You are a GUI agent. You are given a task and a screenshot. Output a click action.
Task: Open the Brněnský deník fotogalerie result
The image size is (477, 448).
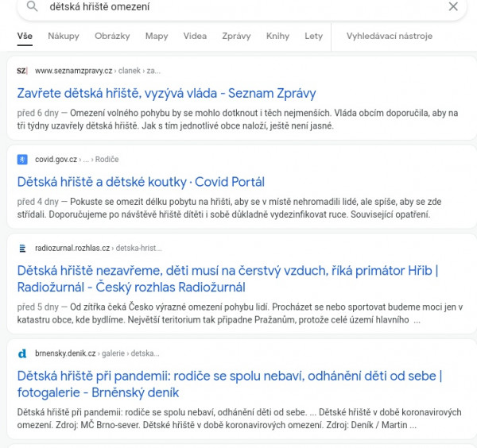(x=230, y=384)
